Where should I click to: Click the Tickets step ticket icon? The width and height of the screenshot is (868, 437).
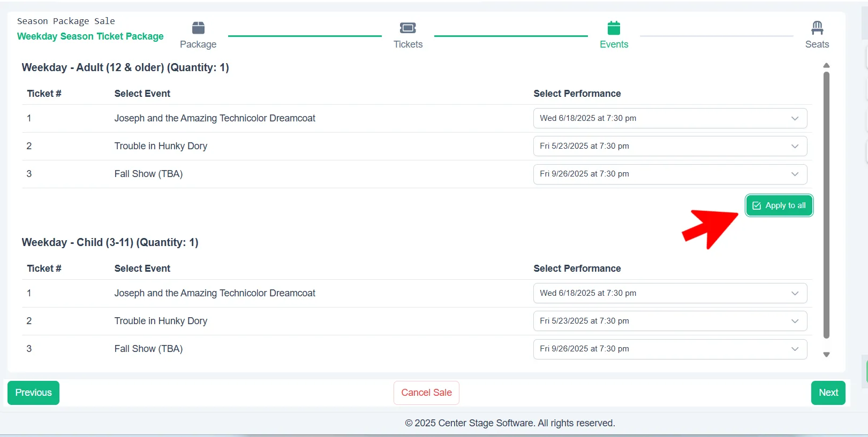pyautogui.click(x=408, y=27)
